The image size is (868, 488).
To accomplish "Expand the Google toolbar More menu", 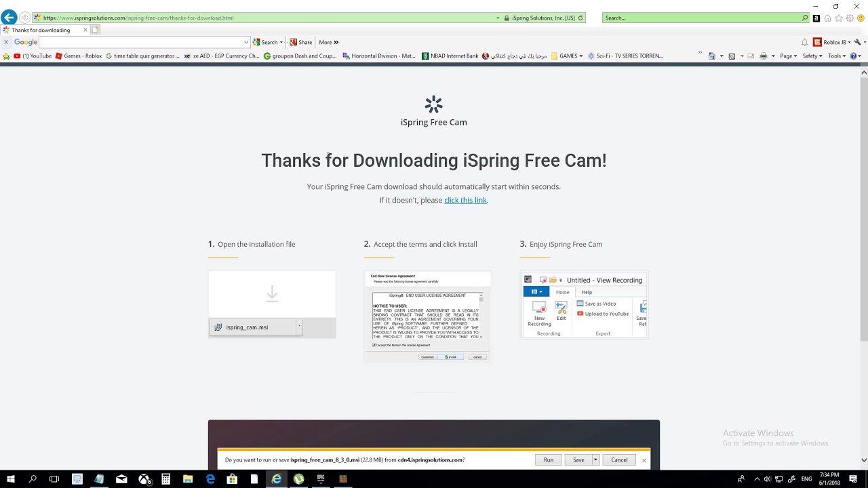I will click(328, 42).
